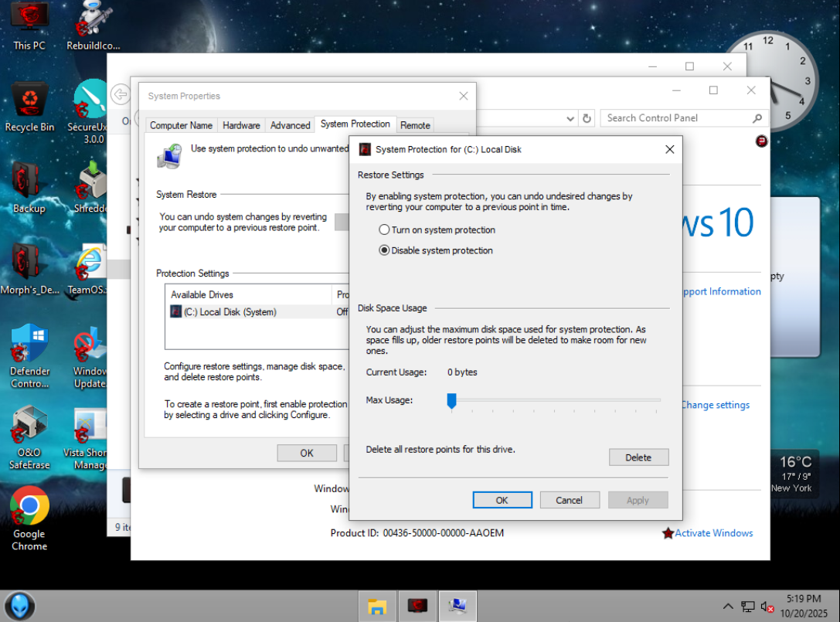This screenshot has height=622, width=840.
Task: Switch to the Computer Name tab
Action: (181, 125)
